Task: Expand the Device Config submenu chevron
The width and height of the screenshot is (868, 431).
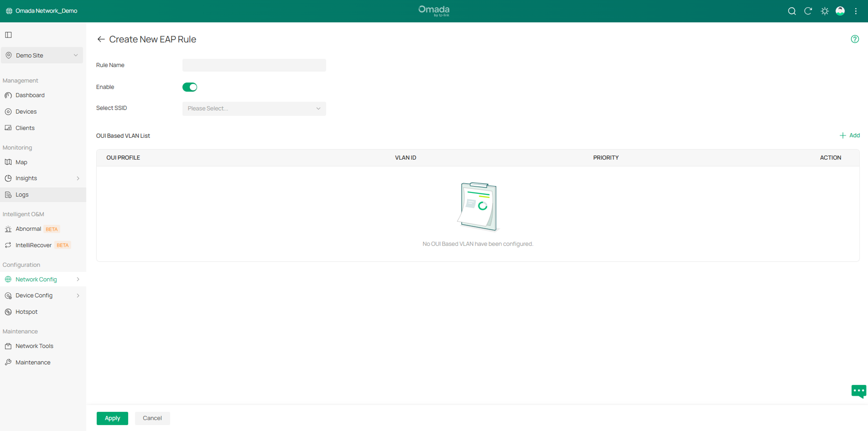Action: click(x=78, y=296)
